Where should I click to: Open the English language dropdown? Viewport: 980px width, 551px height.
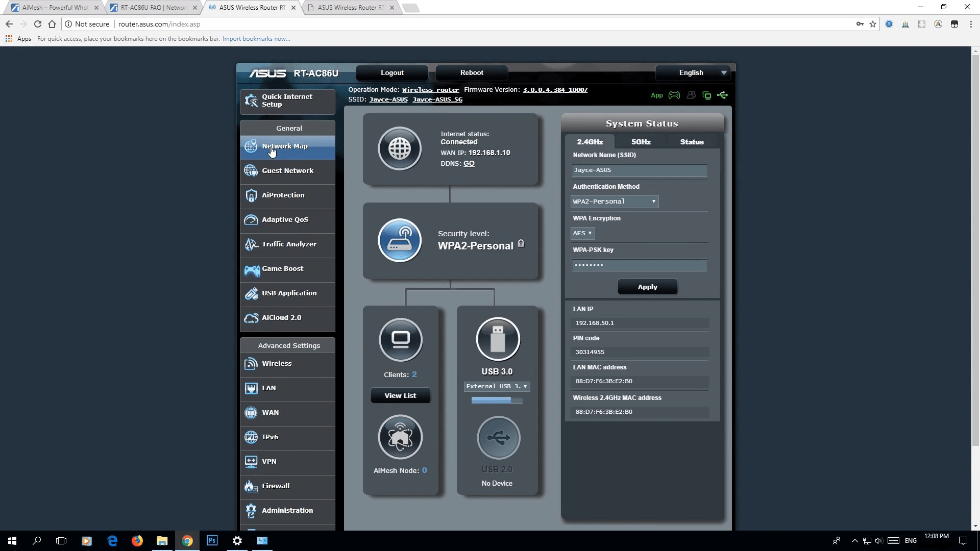693,73
